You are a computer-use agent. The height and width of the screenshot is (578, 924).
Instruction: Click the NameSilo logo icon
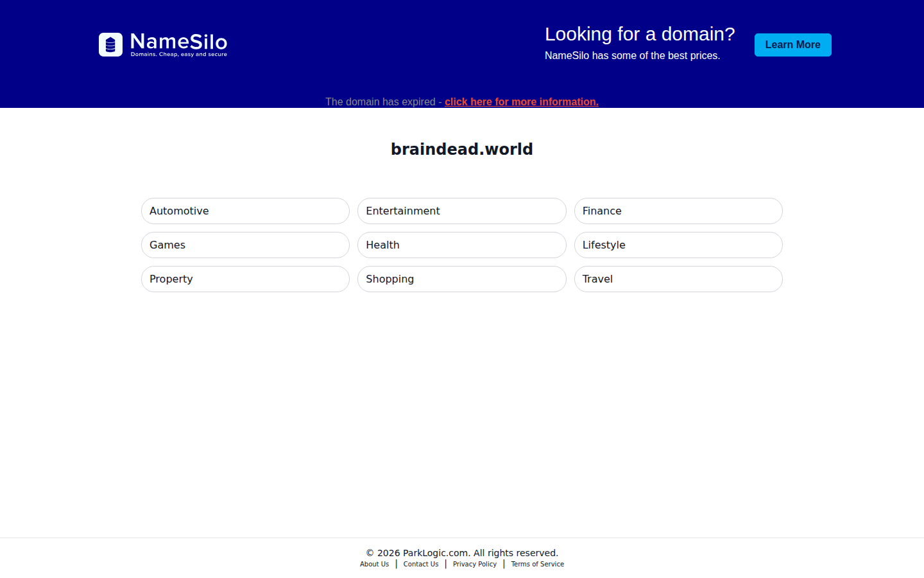[110, 44]
